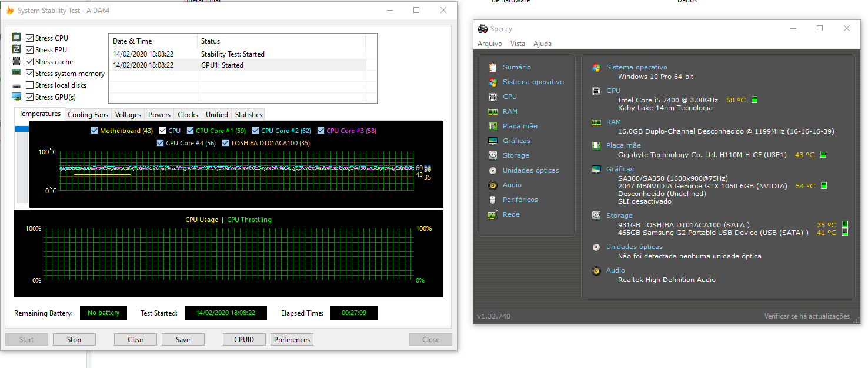
Task: Toggle CPU Core #4 (56) graph checkbox
Action: [161, 142]
